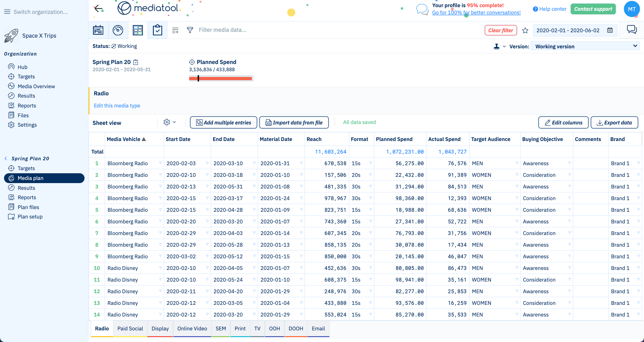Viewport: 644px width, 342px height.
Task: Open the calendar view icon in toolbar
Action: click(98, 30)
